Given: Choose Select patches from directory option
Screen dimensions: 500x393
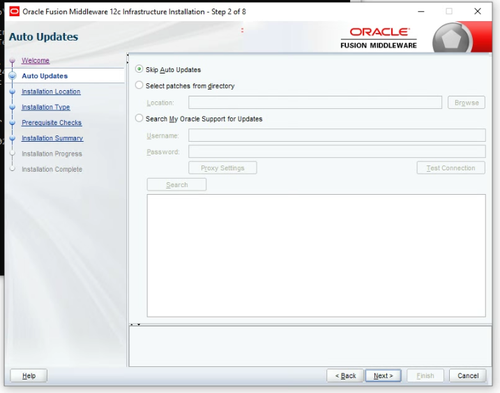Looking at the screenshot, I should click(139, 85).
